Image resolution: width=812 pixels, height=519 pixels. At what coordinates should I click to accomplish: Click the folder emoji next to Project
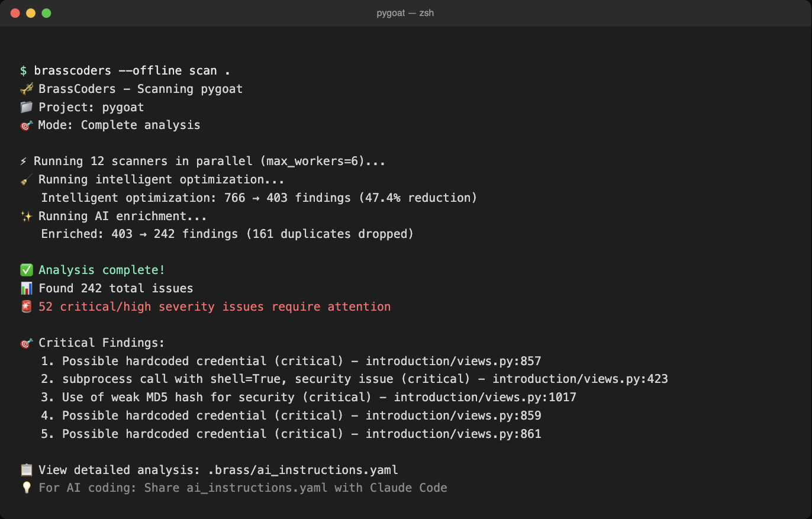26,107
